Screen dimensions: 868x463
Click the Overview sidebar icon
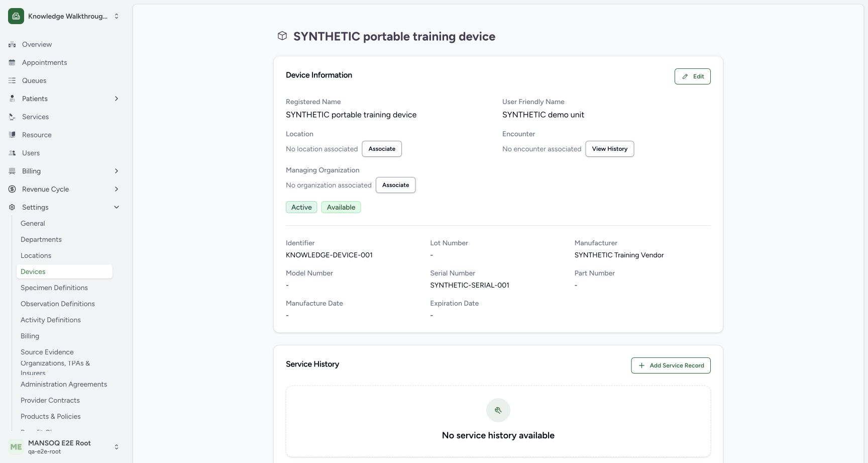coord(12,44)
